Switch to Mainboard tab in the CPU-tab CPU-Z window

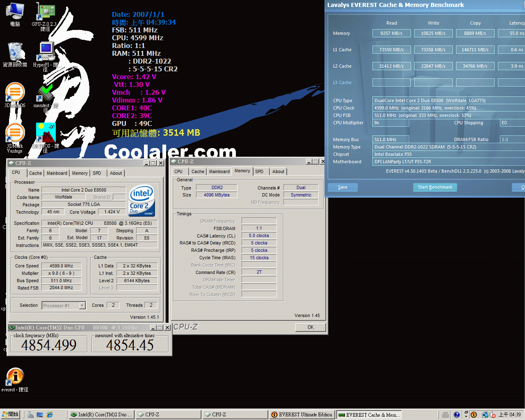(x=57, y=173)
